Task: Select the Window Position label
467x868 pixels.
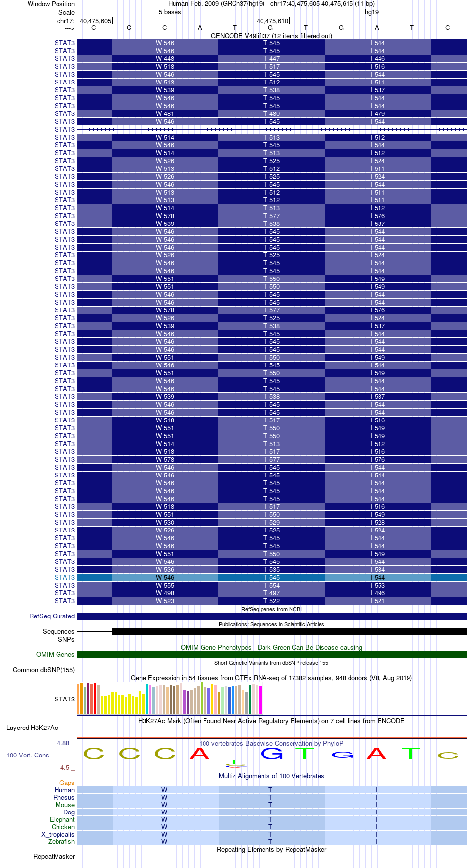Action: 51,4
